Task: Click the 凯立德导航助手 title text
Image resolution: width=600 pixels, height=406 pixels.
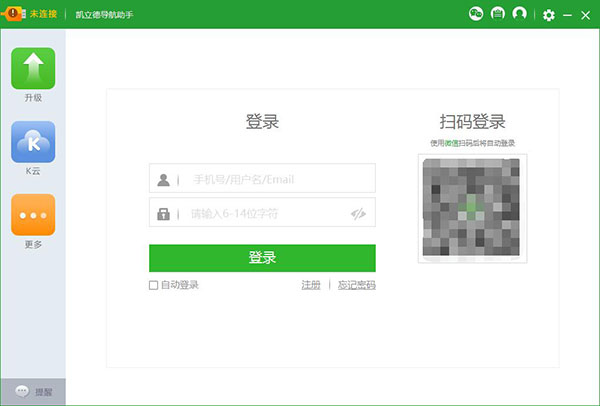Action: [x=104, y=15]
